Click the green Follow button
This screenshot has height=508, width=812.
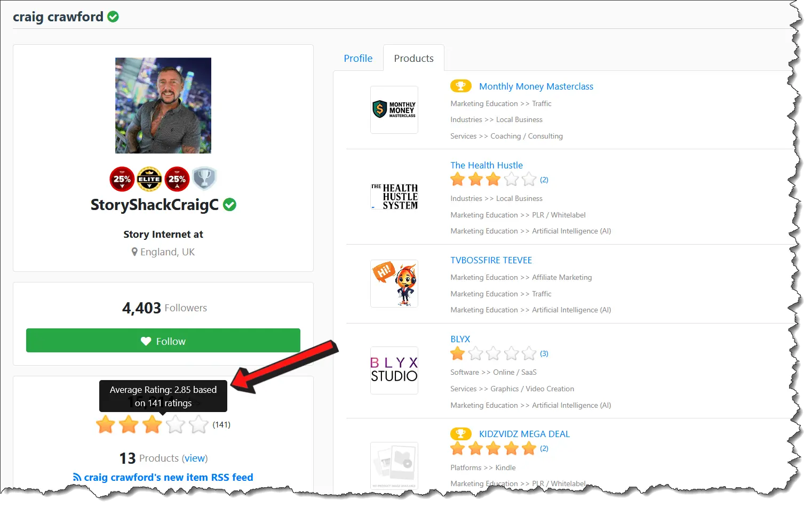coord(163,341)
